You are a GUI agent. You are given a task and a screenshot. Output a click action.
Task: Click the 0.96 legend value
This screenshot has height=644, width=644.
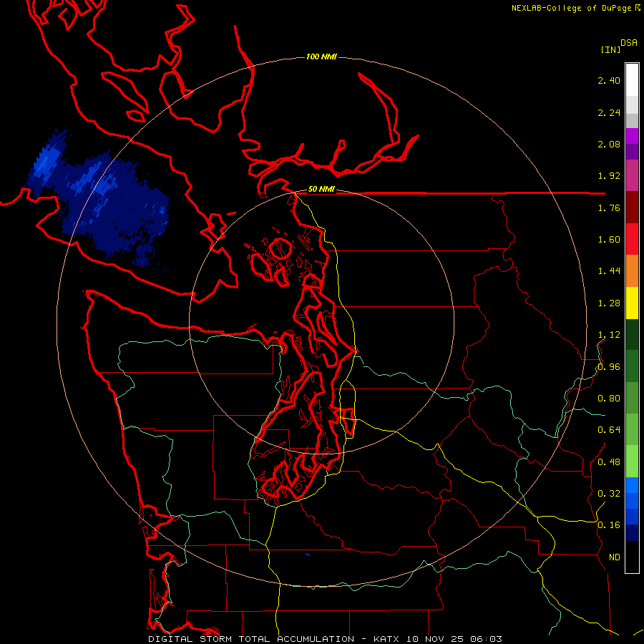pyautogui.click(x=609, y=367)
